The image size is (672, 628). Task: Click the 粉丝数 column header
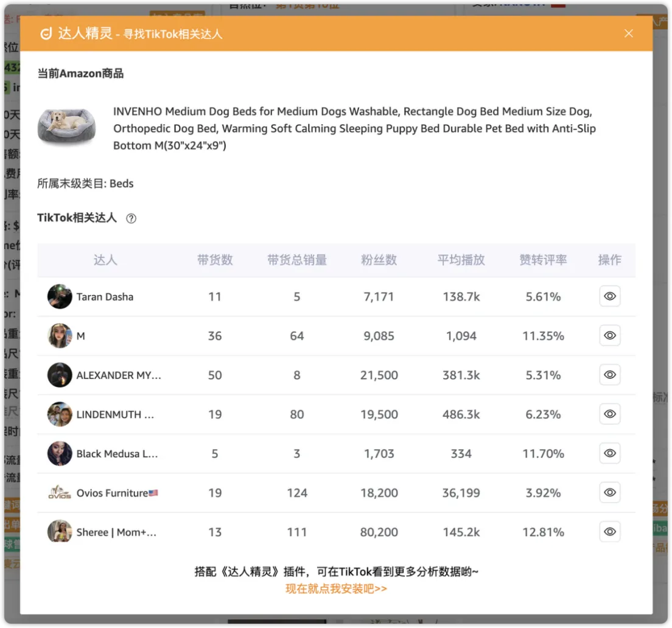(x=379, y=260)
